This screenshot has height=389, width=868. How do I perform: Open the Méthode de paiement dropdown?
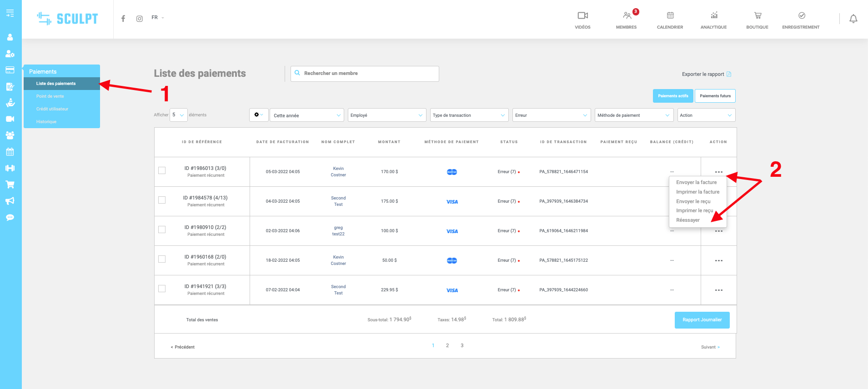(x=634, y=115)
